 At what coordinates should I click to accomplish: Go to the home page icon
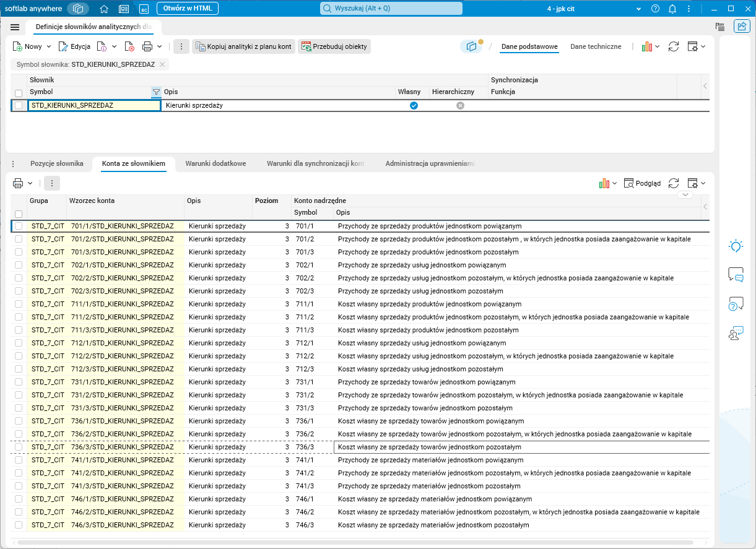pos(104,9)
